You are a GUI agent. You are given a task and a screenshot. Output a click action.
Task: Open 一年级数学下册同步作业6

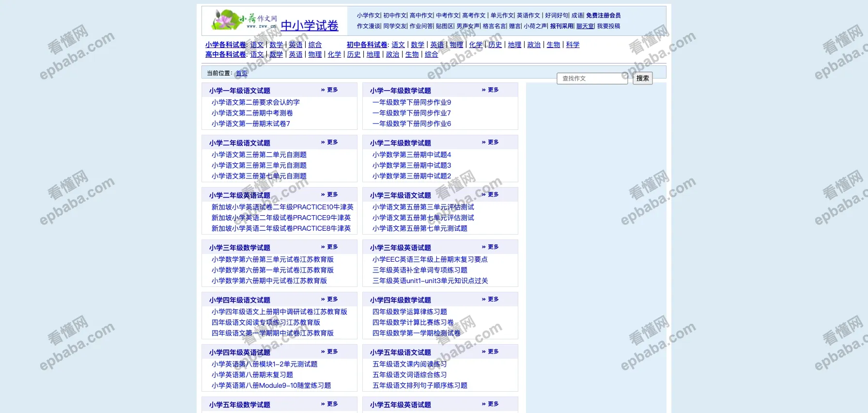pos(411,124)
